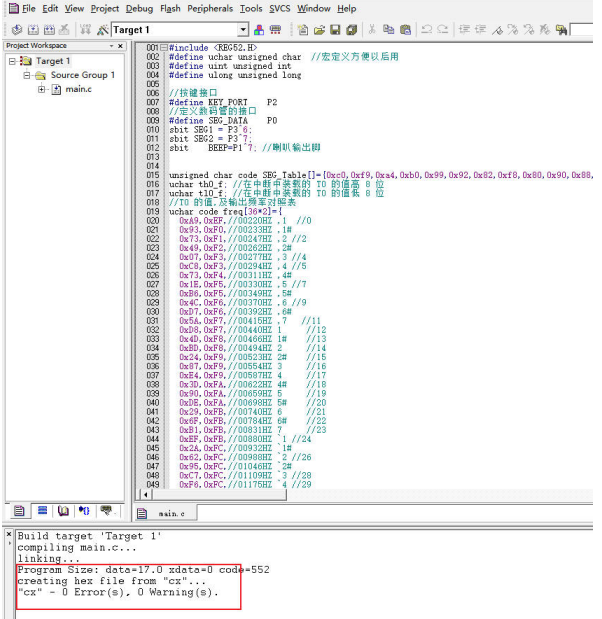Switch to the main.c editor tab
Viewport: 602px width, 619px height.
point(165,513)
